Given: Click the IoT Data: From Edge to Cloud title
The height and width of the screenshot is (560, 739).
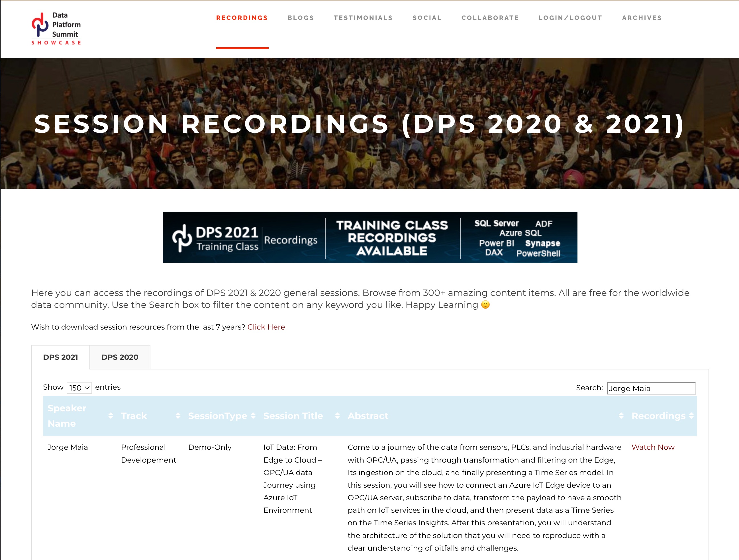Looking at the screenshot, I should [292, 479].
